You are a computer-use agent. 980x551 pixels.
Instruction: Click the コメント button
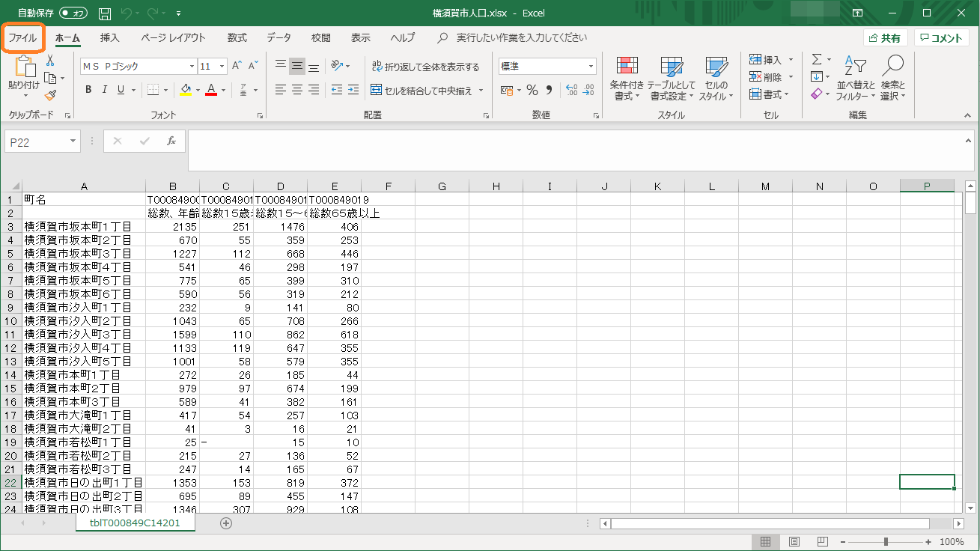click(x=941, y=38)
